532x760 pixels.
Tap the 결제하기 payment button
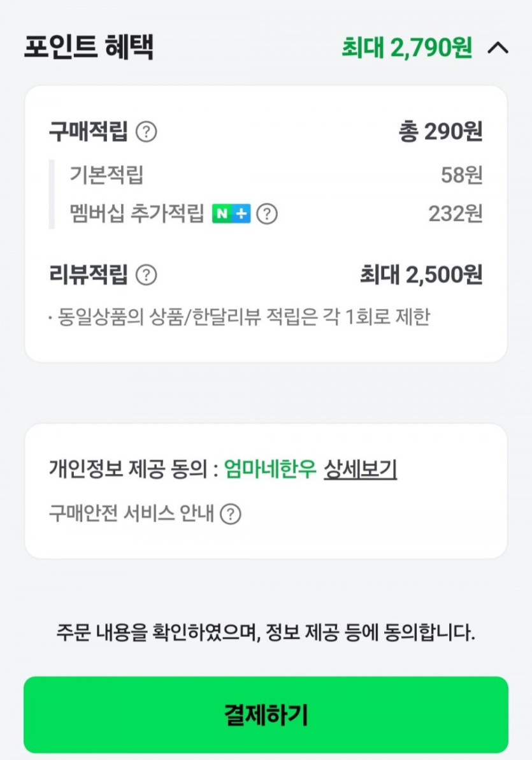(x=266, y=715)
